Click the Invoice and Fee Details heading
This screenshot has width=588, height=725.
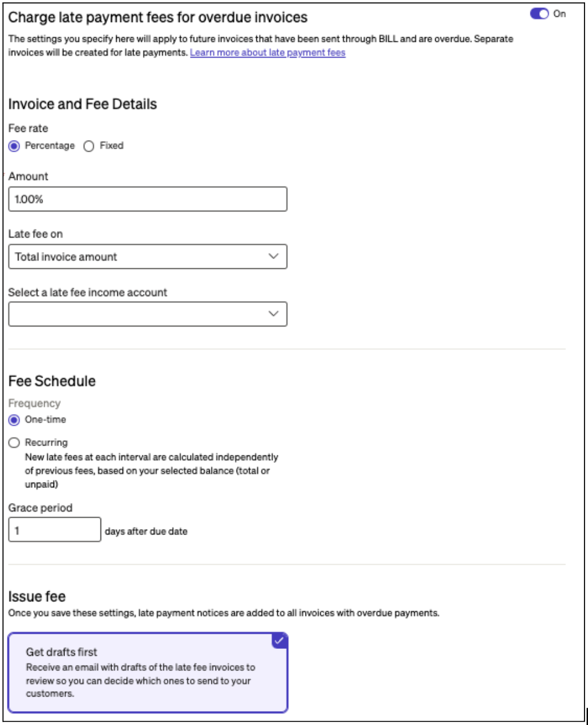pos(83,104)
